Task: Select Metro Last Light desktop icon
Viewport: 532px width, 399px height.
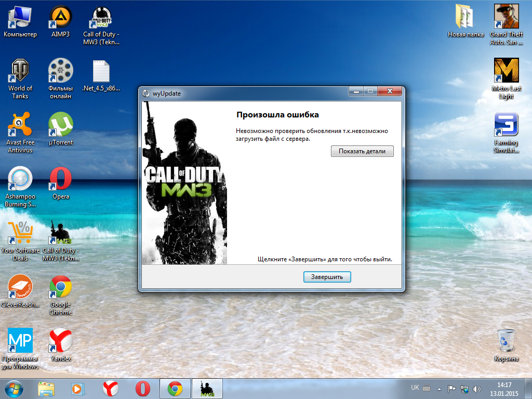Action: (x=506, y=79)
